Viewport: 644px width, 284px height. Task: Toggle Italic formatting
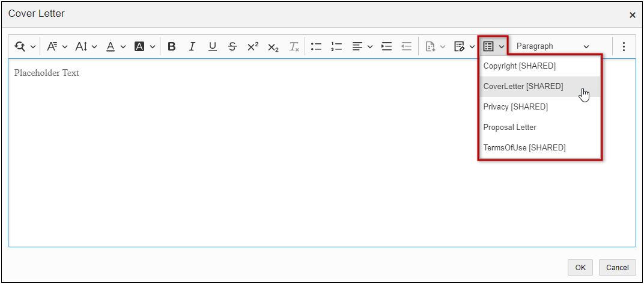coord(192,46)
